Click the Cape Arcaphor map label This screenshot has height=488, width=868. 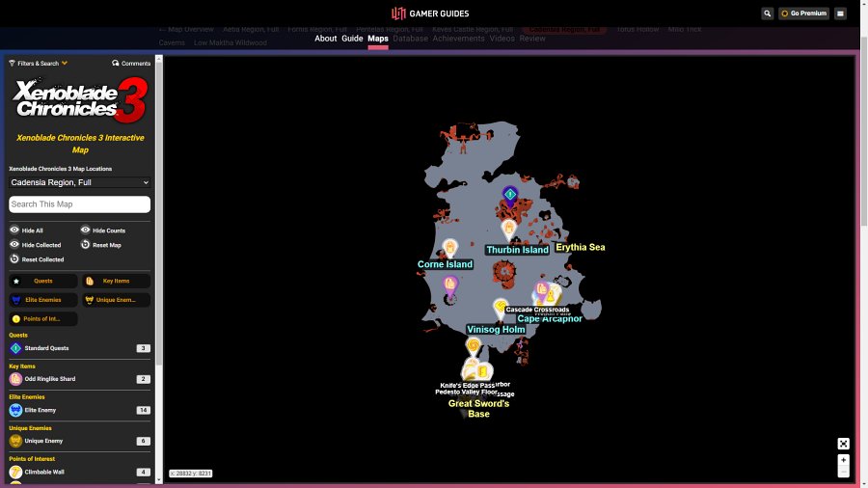(549, 318)
